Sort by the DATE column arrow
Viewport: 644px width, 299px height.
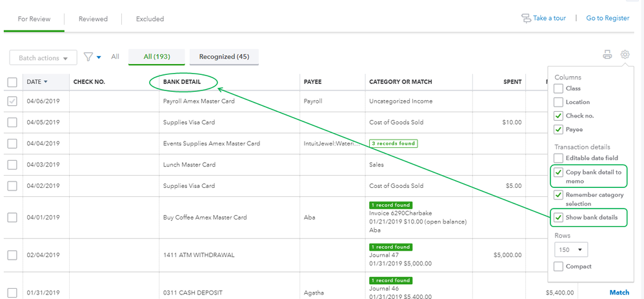(46, 82)
